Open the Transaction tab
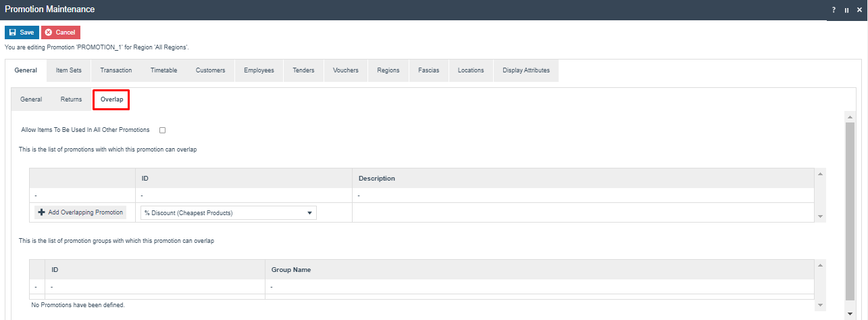This screenshot has width=868, height=320. pos(116,70)
